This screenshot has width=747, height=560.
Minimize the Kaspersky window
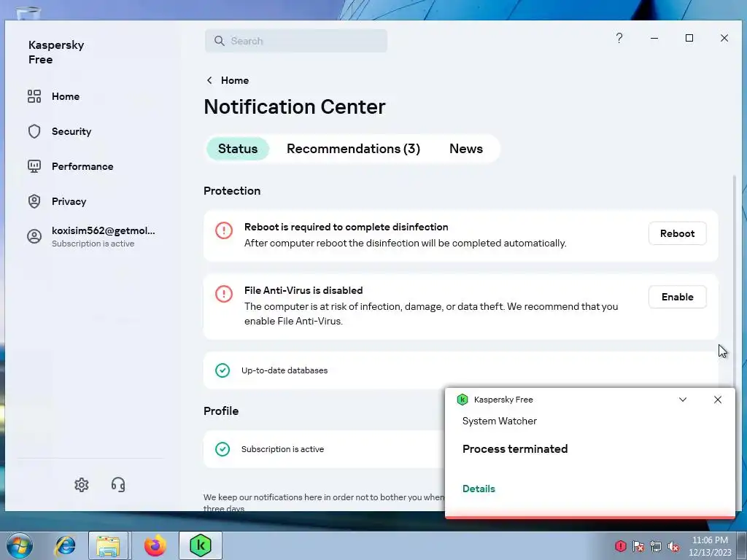pos(654,38)
